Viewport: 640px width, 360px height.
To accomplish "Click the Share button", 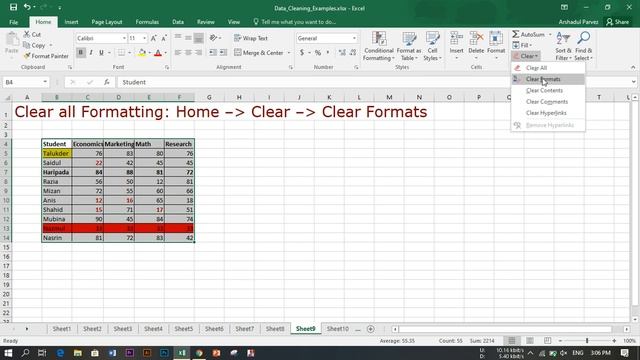I will 617,22.
